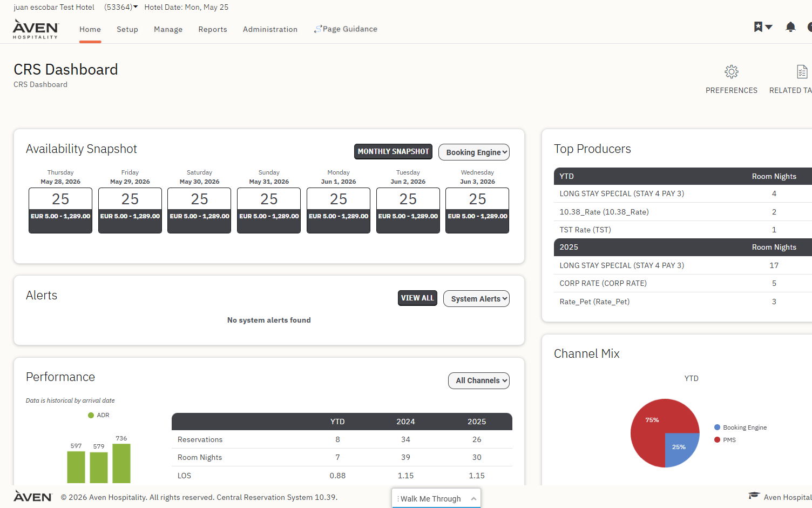Open the All Channels dropdown in Performance
Image resolution: width=812 pixels, height=508 pixels.
coord(479,380)
